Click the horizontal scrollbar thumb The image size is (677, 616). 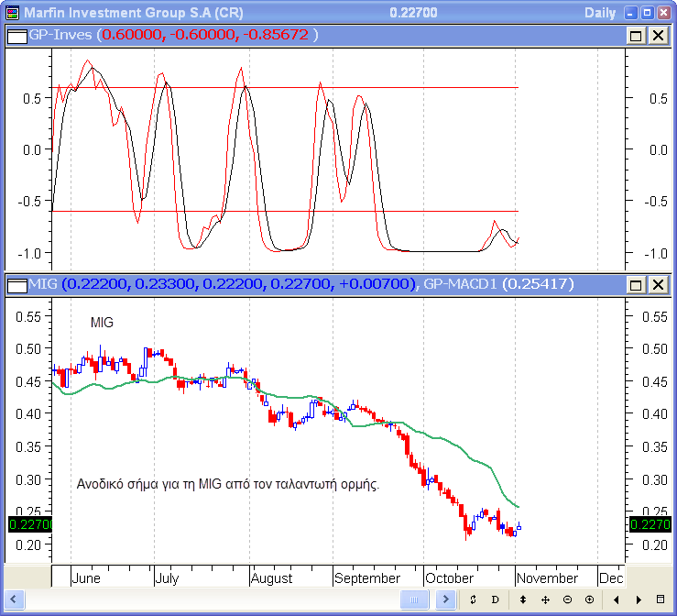414,599
